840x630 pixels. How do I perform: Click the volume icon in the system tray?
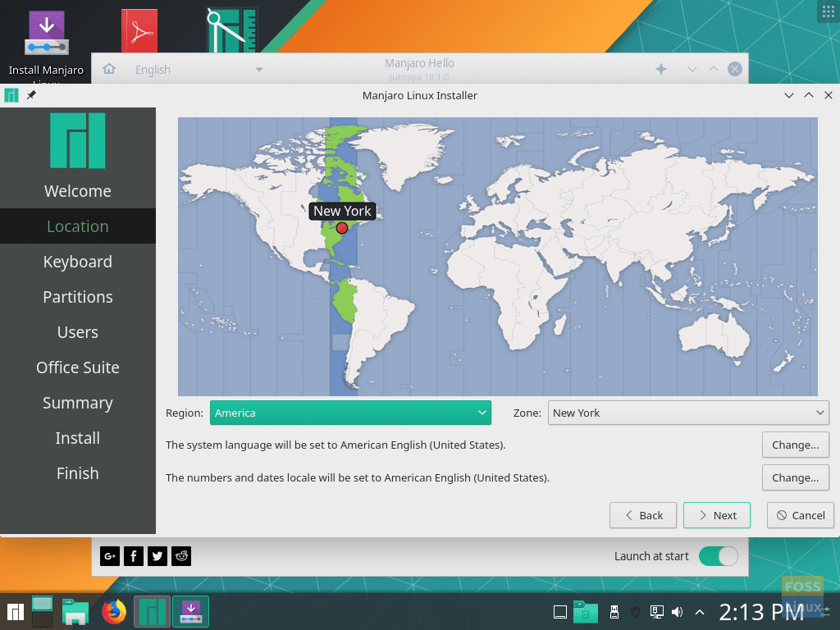point(674,612)
